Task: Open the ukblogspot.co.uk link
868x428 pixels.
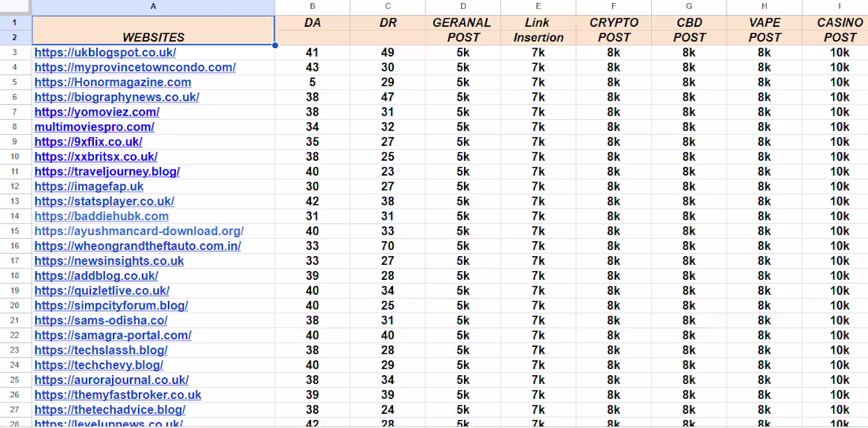Action: pos(105,53)
